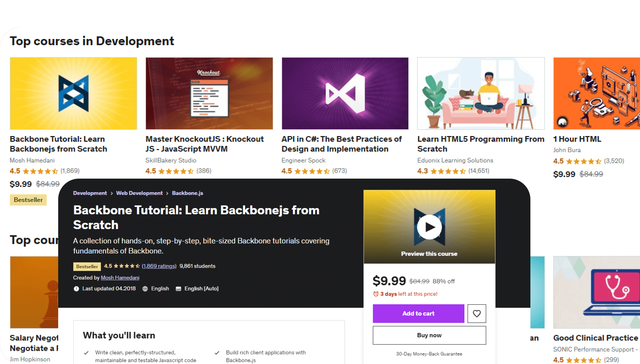Image resolution: width=640 pixels, height=364 pixels.
Task: Click the Add to cart button
Action: point(418,313)
